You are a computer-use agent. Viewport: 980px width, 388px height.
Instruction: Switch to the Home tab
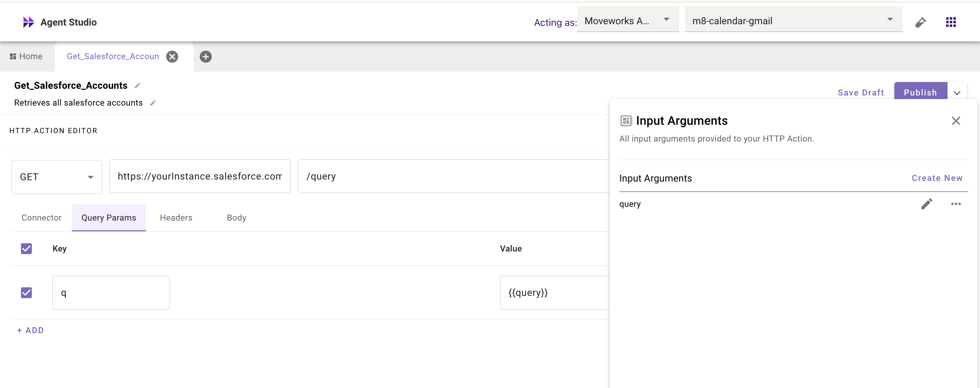pyautogui.click(x=26, y=56)
